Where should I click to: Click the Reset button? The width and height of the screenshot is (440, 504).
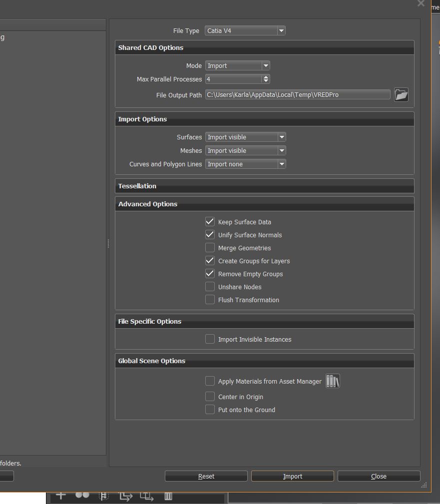[x=206, y=476]
